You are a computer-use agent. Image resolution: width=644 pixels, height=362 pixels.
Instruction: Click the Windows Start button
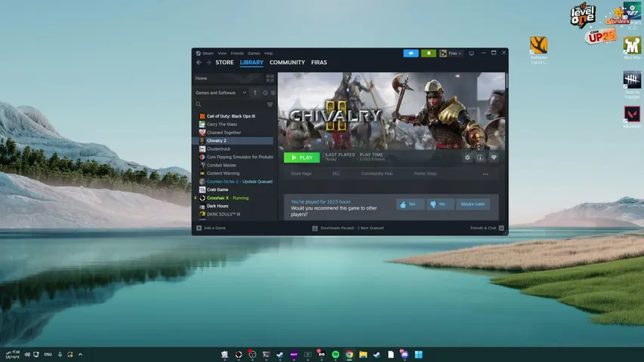click(418, 354)
